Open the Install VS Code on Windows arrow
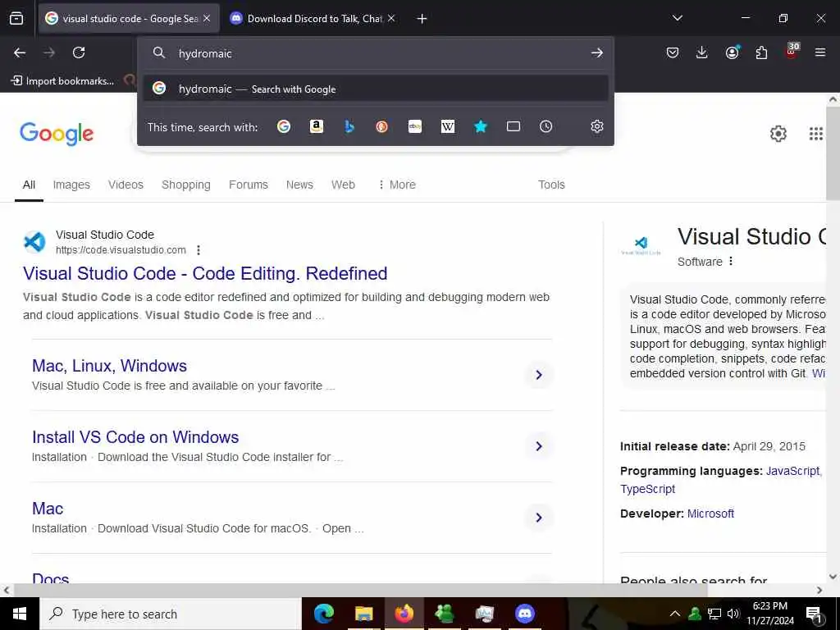840x630 pixels. tap(539, 445)
